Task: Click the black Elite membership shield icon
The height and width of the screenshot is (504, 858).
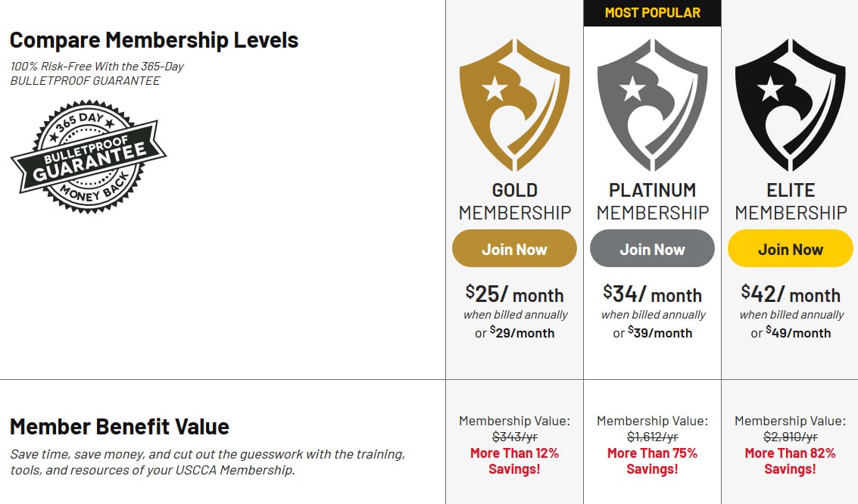Action: click(x=790, y=104)
